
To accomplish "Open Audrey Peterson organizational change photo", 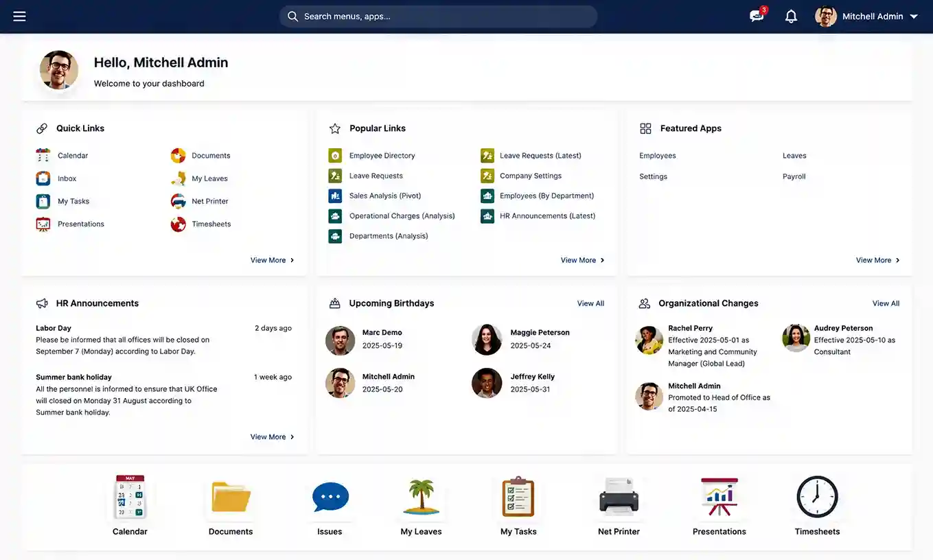I will click(x=796, y=338).
